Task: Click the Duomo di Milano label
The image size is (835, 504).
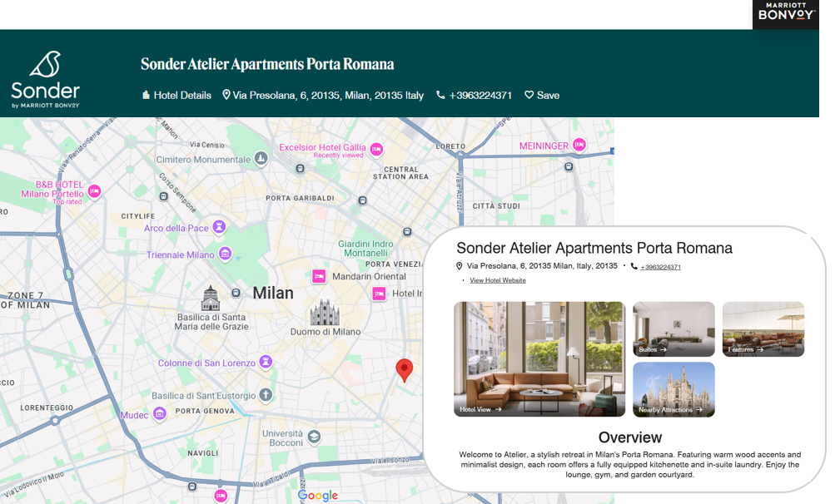Action: tap(326, 332)
